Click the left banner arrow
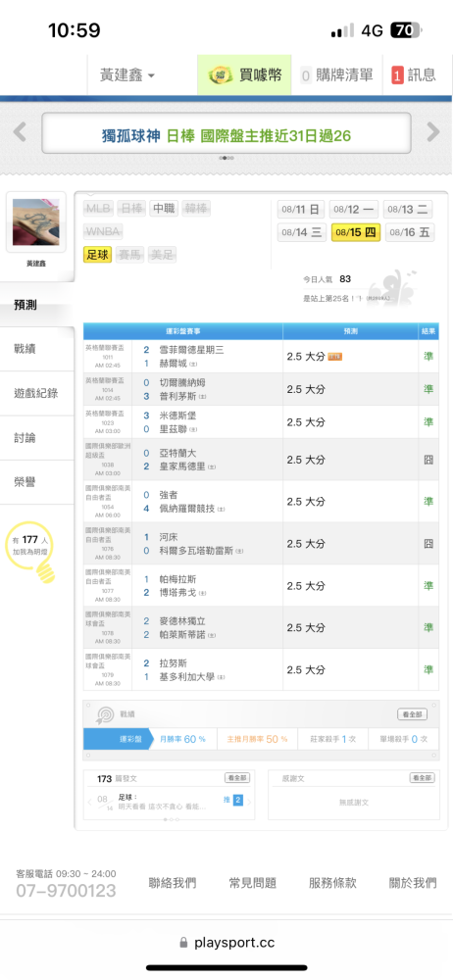453x980 pixels. 20,132
